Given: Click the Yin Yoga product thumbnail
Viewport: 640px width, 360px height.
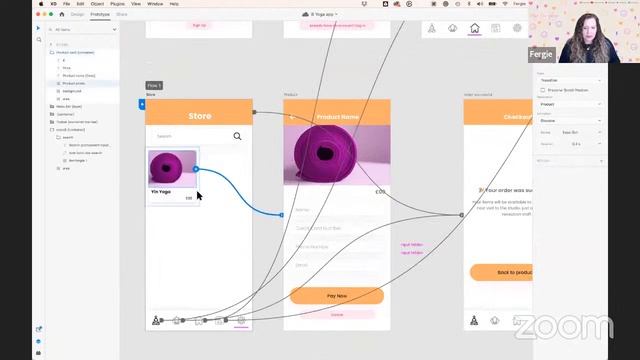Looking at the screenshot, I should 172,169.
